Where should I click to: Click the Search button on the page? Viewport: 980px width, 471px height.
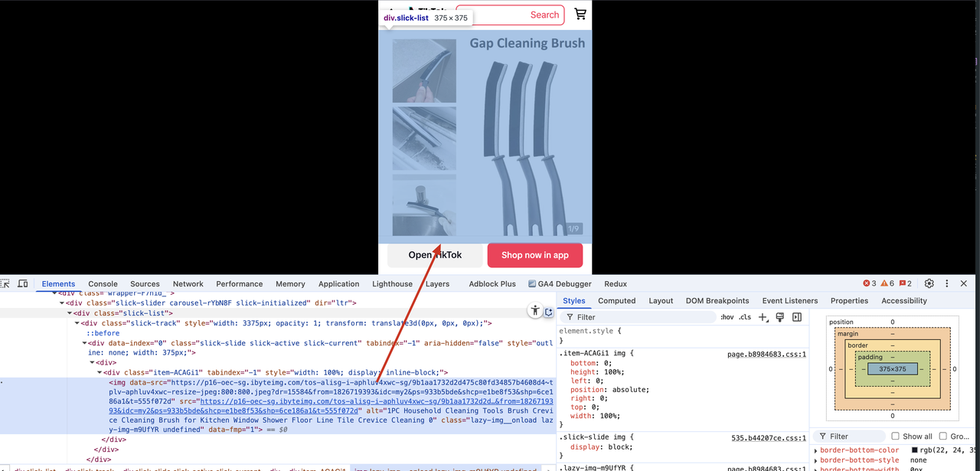click(x=544, y=15)
